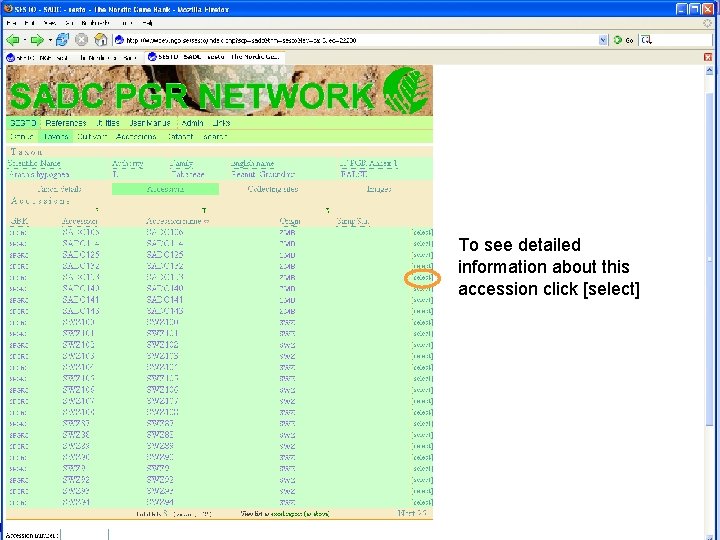Click the filter icon above Accession name column
Viewport: 720px width, 540px height.
click(204, 210)
